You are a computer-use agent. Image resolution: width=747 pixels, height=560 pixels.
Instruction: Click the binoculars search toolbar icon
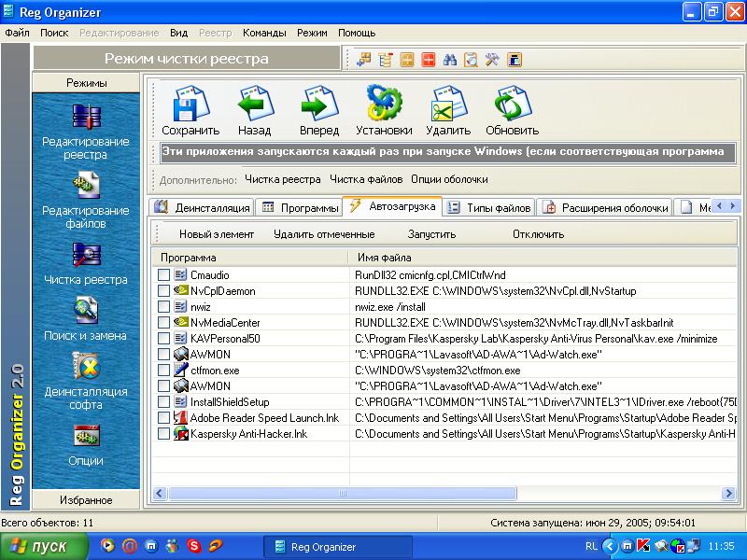[450, 60]
